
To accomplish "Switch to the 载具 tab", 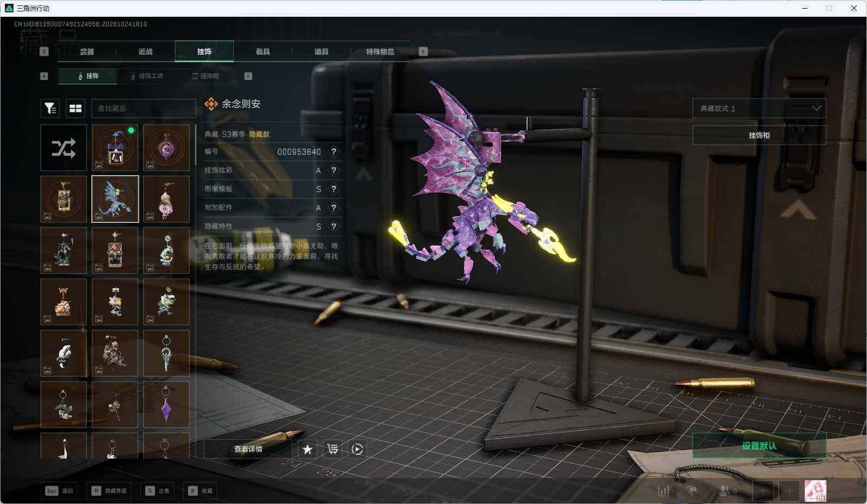I will tap(263, 51).
